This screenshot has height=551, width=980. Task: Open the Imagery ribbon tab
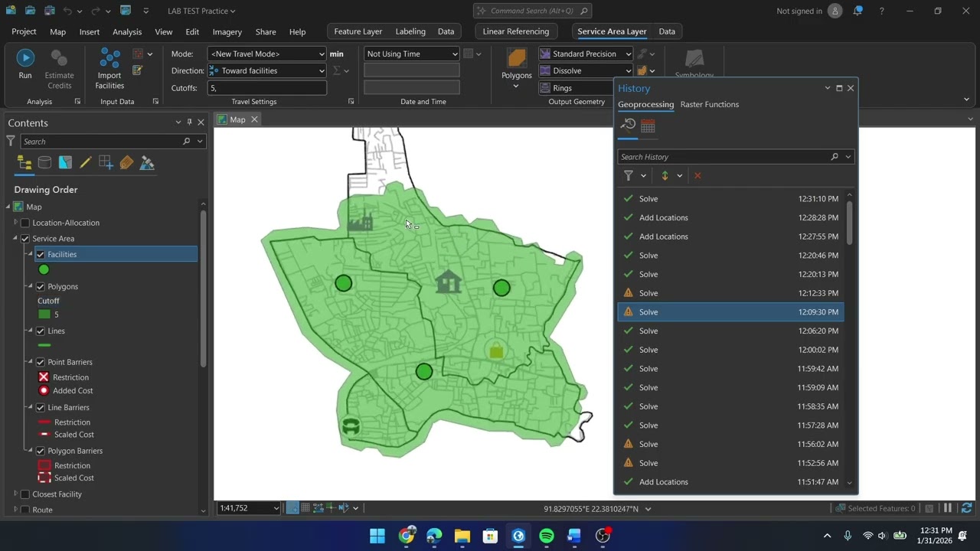coord(227,31)
